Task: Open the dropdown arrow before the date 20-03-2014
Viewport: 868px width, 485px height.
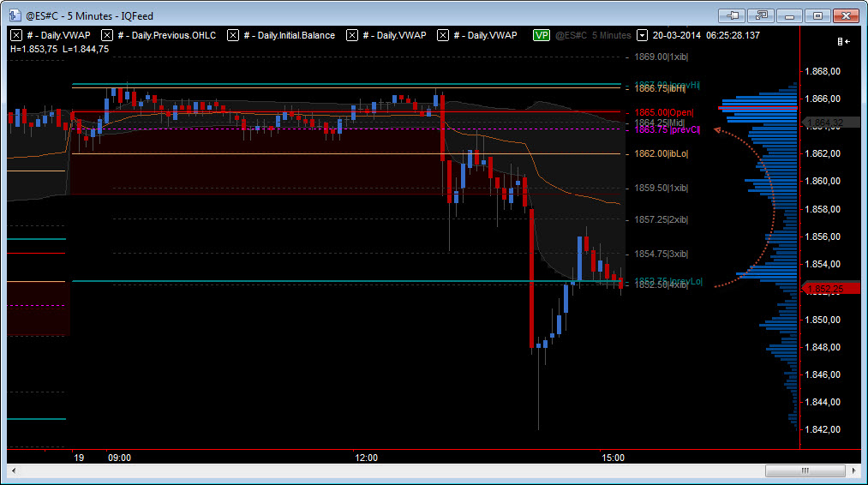Action: pos(642,35)
